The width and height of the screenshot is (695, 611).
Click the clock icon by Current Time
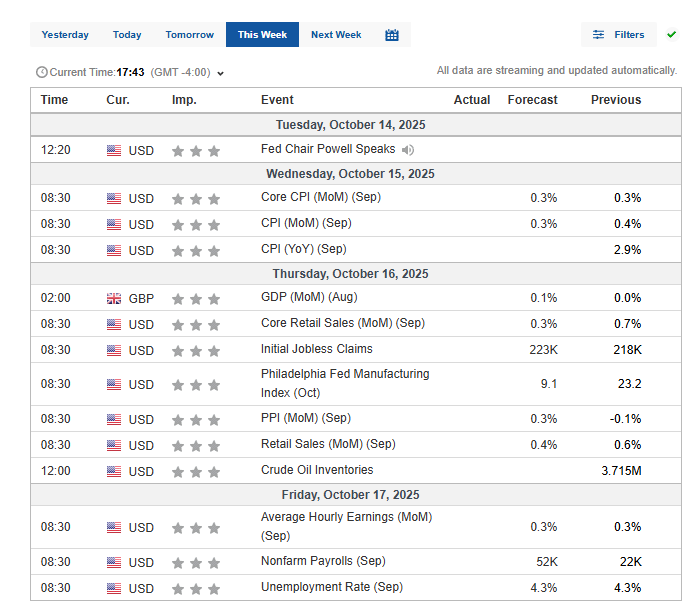pos(42,72)
